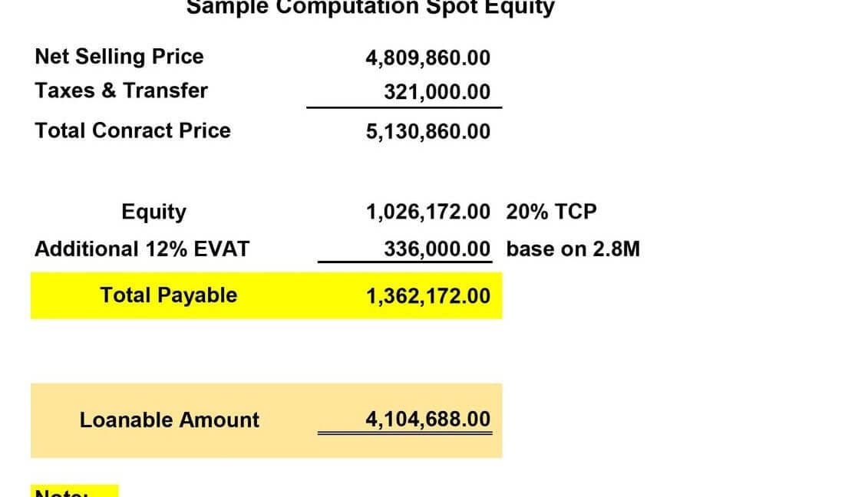Select the Total Conract Price label
Screen dimensions: 868x497
click(132, 130)
